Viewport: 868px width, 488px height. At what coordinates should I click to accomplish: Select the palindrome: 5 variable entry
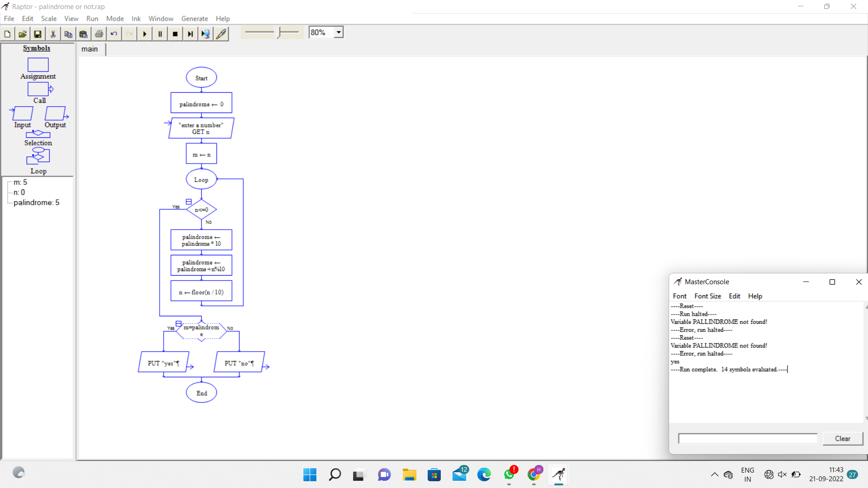click(x=36, y=202)
